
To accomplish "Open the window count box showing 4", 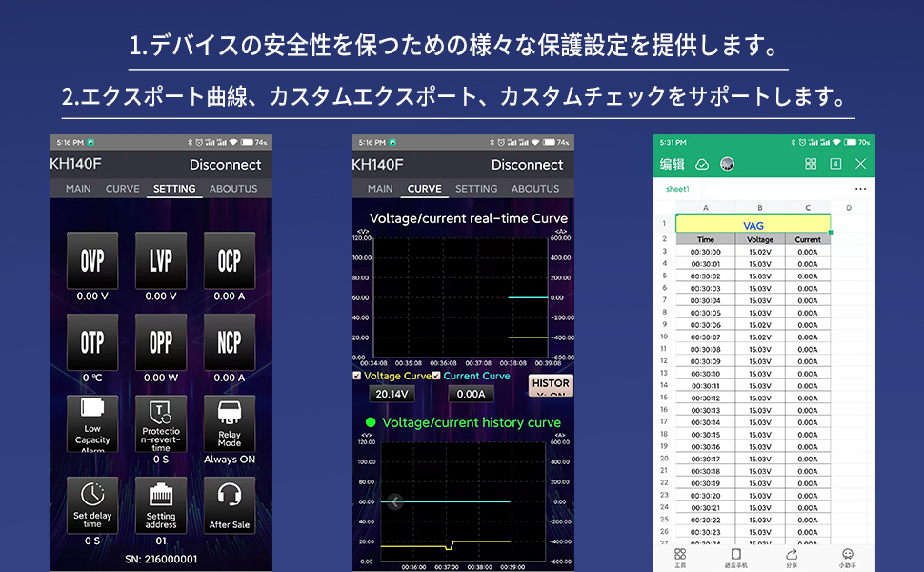I will coord(835,164).
